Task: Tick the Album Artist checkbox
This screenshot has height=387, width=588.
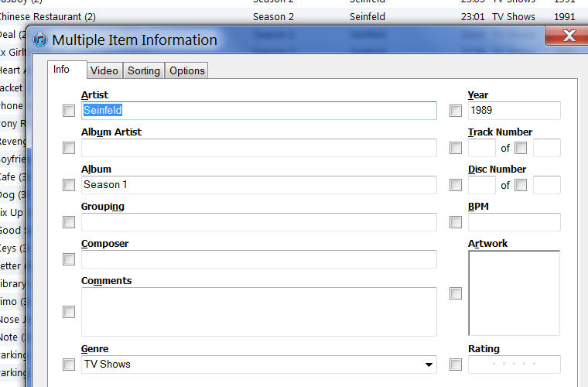Action: (x=69, y=148)
